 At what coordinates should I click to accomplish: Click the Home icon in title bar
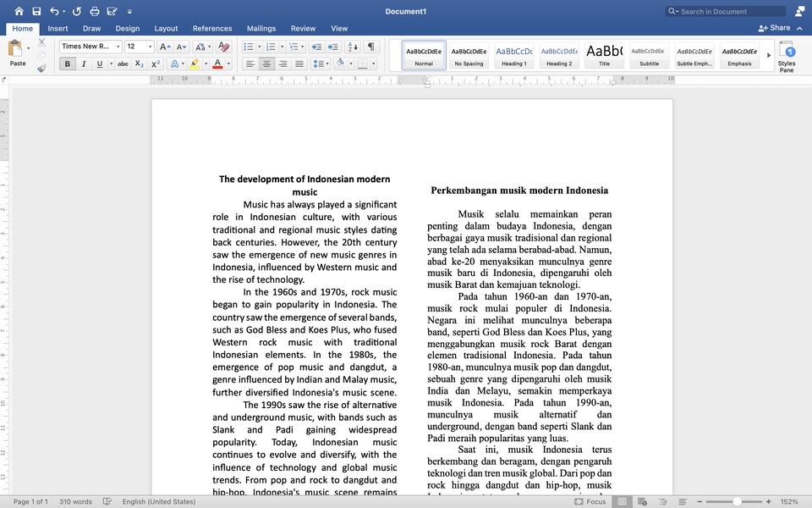19,11
